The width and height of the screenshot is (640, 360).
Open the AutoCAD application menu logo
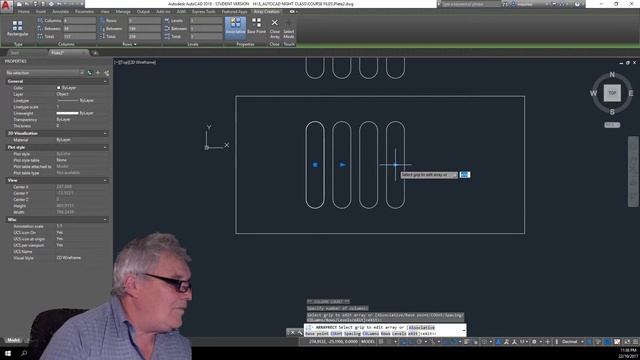6,7
